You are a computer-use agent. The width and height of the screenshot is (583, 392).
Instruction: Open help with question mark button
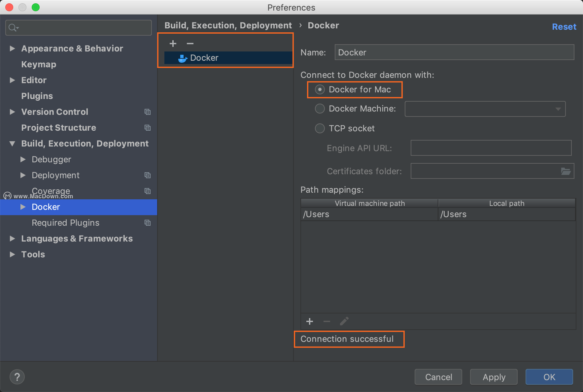click(17, 377)
